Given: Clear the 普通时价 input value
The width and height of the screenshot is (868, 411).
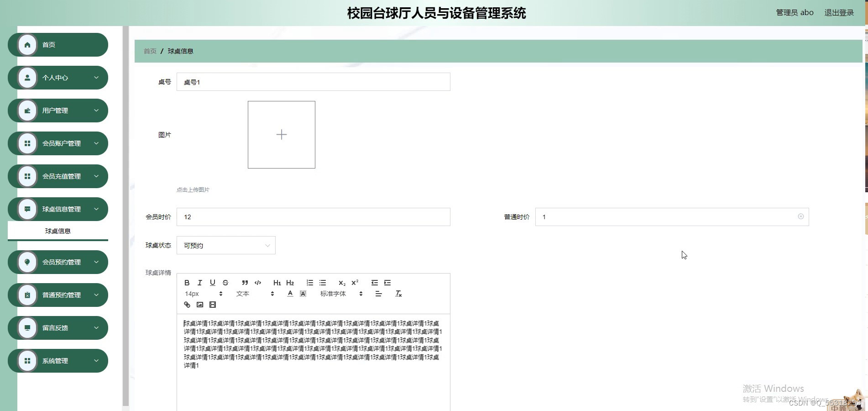Looking at the screenshot, I should coord(800,217).
